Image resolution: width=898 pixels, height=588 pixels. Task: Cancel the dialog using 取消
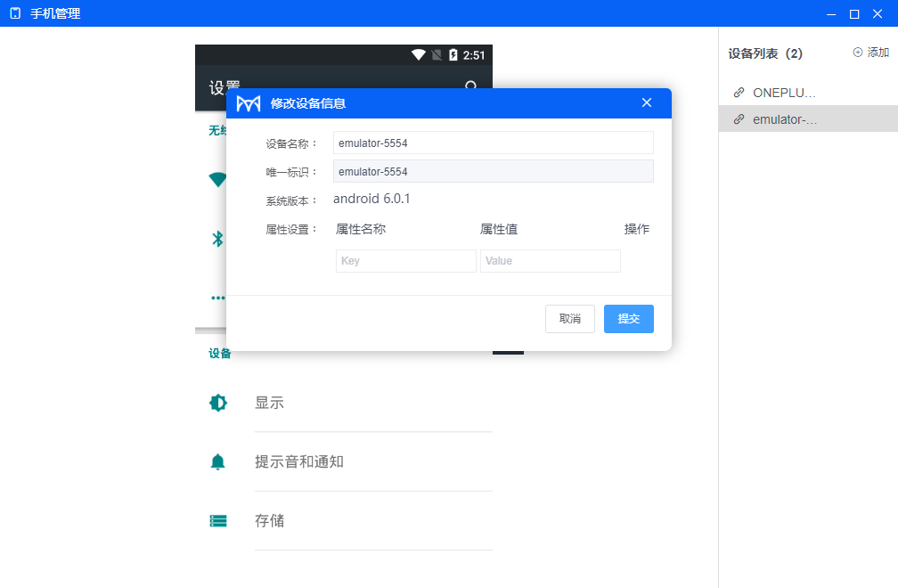click(x=569, y=318)
